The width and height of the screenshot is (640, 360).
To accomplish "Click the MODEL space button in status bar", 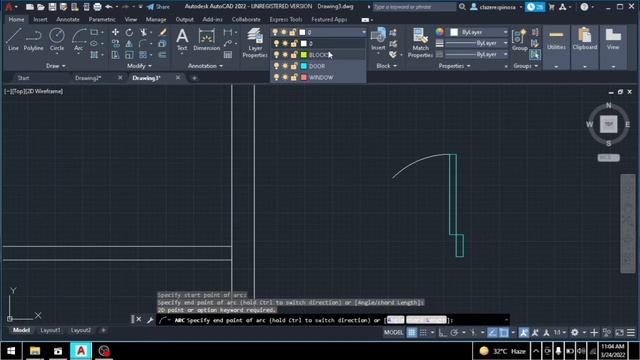I will 393,333.
